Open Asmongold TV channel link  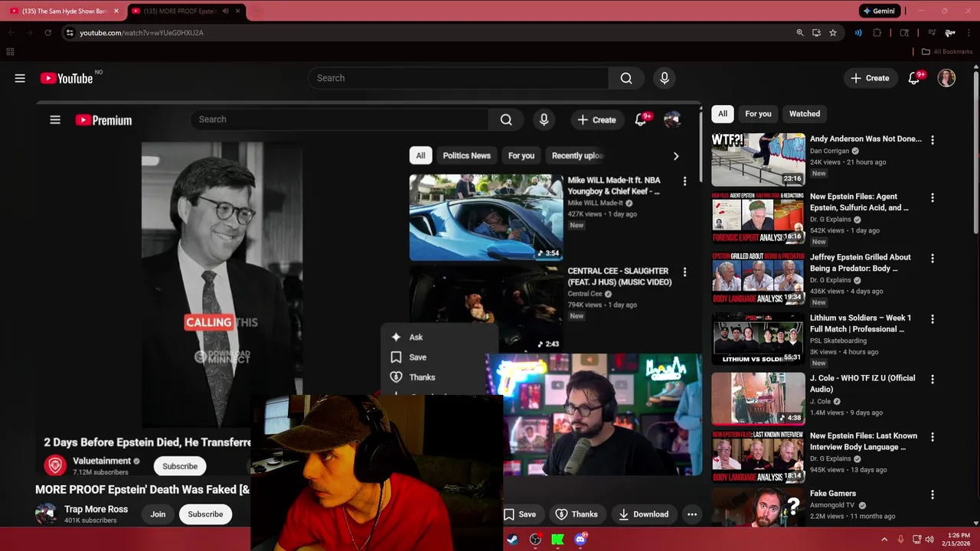point(831,505)
